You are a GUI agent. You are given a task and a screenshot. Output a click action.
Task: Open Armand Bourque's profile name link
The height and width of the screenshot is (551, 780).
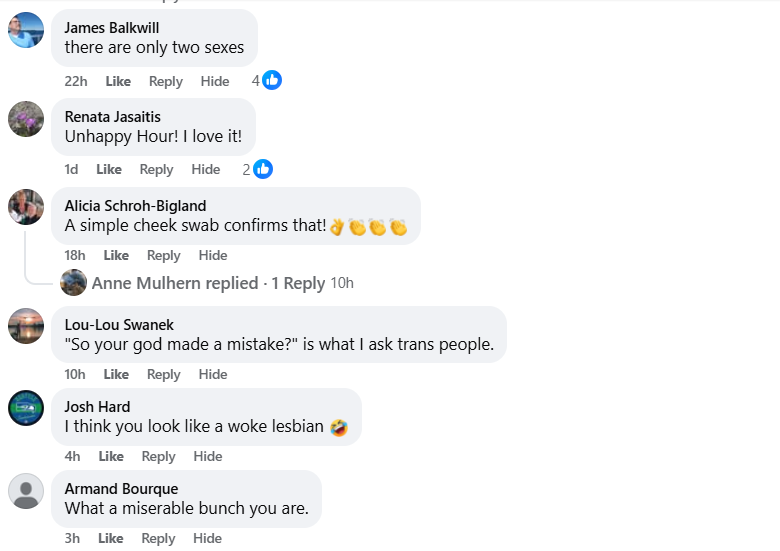pos(121,488)
